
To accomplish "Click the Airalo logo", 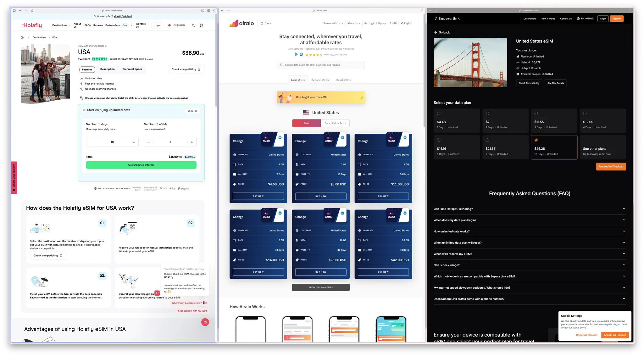I will pos(241,23).
